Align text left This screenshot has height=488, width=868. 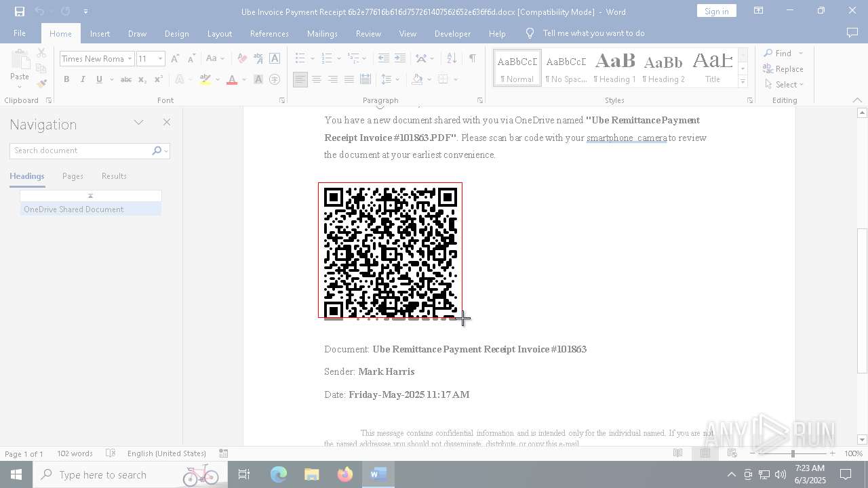click(300, 79)
